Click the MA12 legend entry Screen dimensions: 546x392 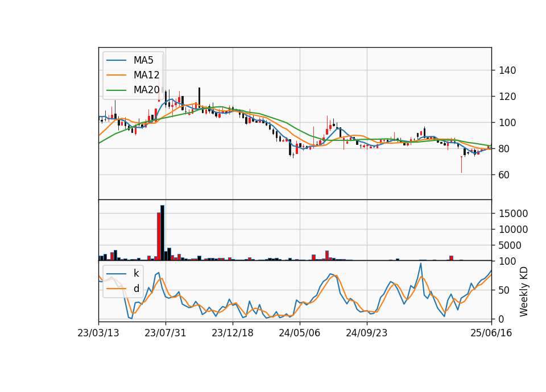[x=133, y=75]
